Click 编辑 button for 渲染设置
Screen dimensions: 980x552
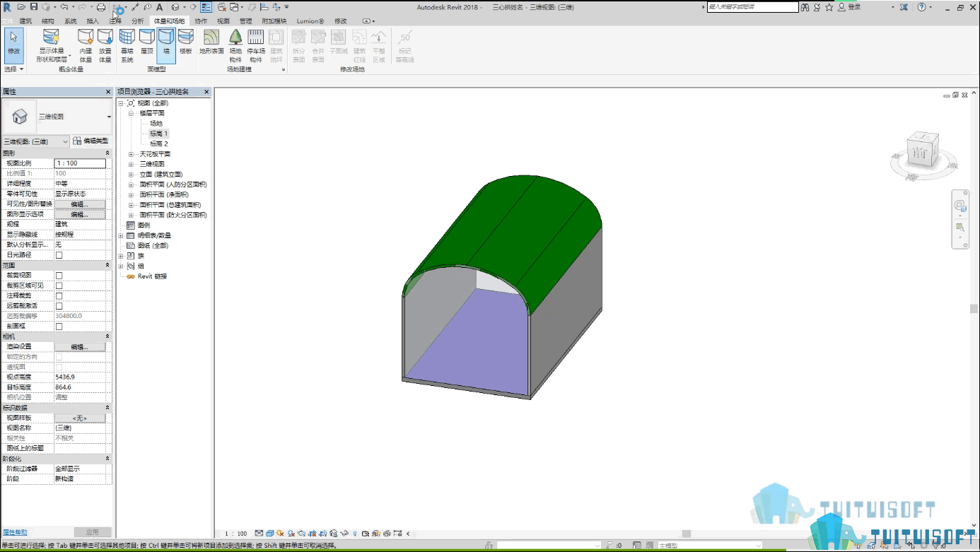click(x=80, y=347)
